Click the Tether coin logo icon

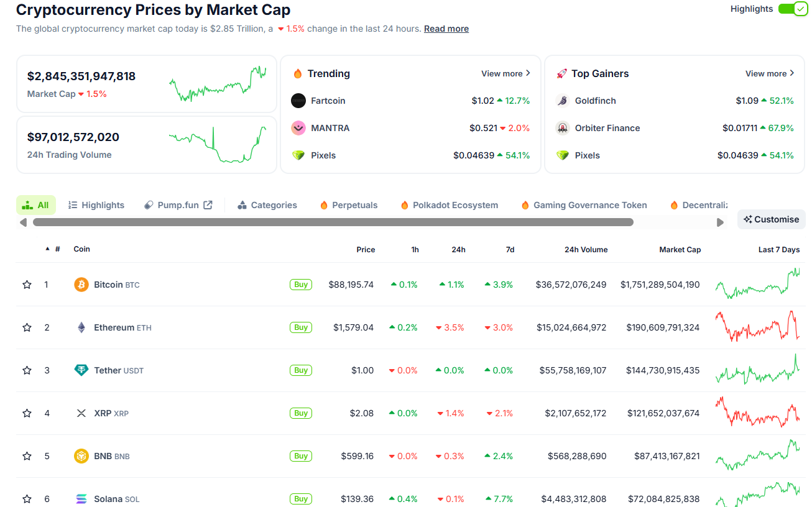pyautogui.click(x=81, y=370)
